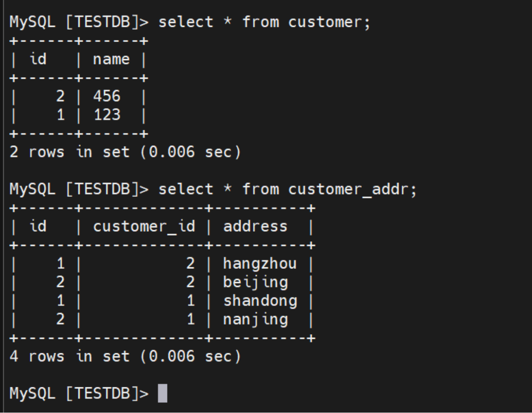Screen dimensions: 532x413
Task: Click the name value "456"
Action: 107,96
